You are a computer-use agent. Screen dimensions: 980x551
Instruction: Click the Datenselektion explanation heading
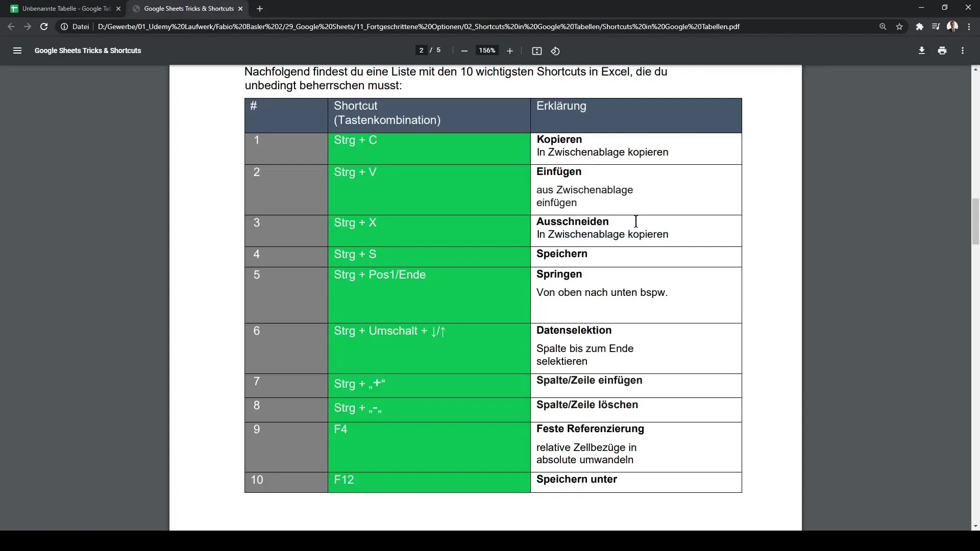574,331
